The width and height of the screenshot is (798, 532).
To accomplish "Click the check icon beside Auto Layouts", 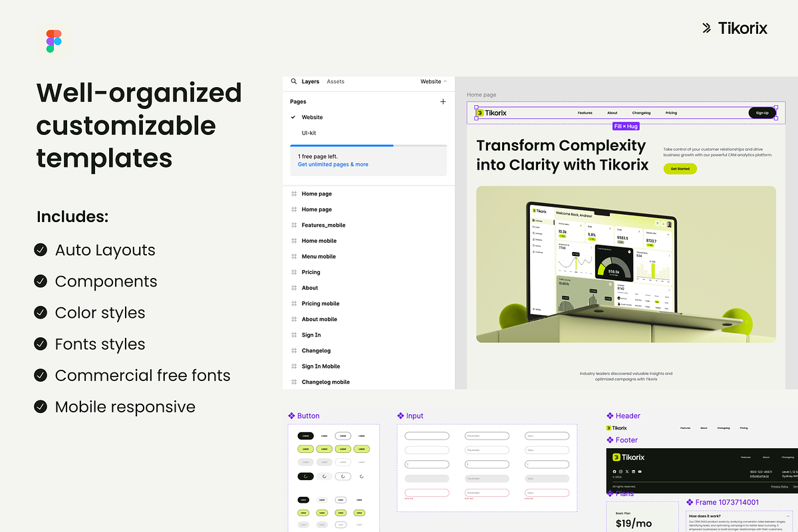I will click(x=41, y=250).
